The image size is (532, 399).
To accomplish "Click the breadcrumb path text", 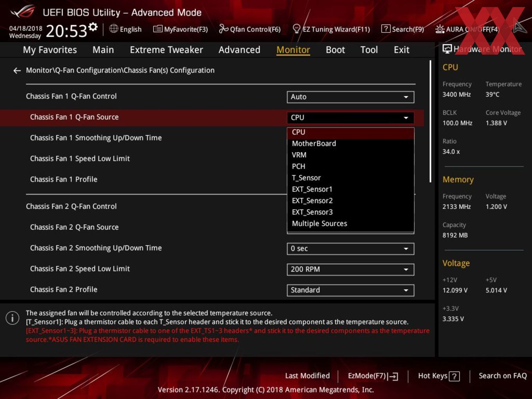I will 120,70.
